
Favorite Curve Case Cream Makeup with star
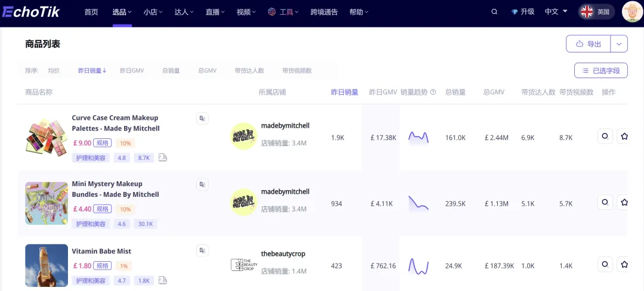pyautogui.click(x=624, y=137)
